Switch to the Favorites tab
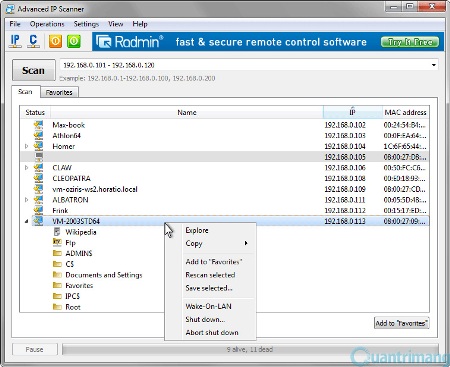Viewport: 450px width, 367px height. point(59,92)
